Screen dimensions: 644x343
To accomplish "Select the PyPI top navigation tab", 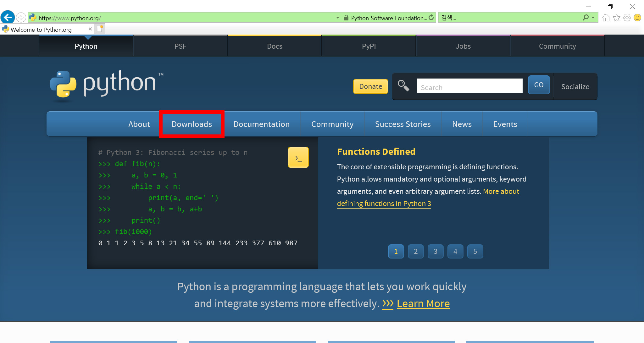I will pyautogui.click(x=369, y=46).
